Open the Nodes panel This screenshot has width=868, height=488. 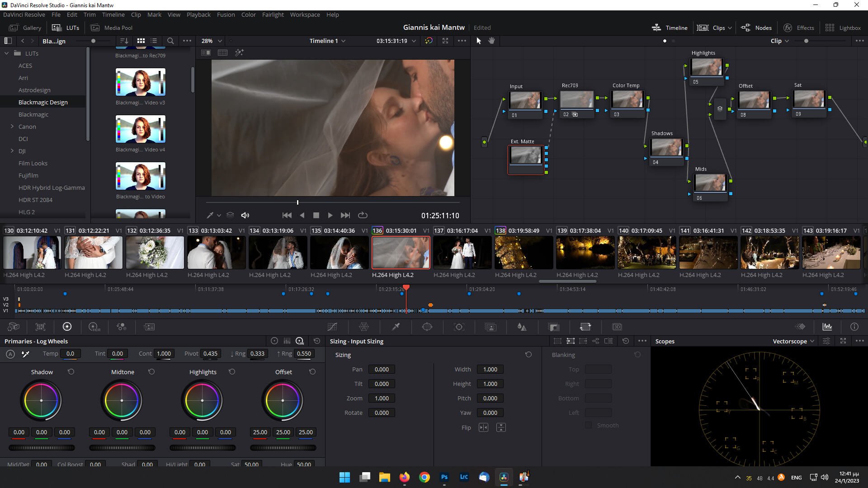pyautogui.click(x=757, y=28)
